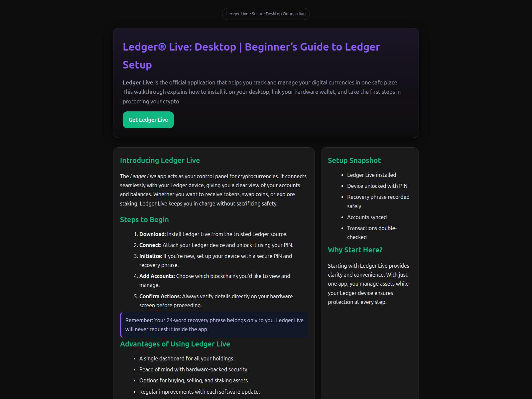Click the Setup Snapshot heading
Screen dimensions: 532x399
354,161
